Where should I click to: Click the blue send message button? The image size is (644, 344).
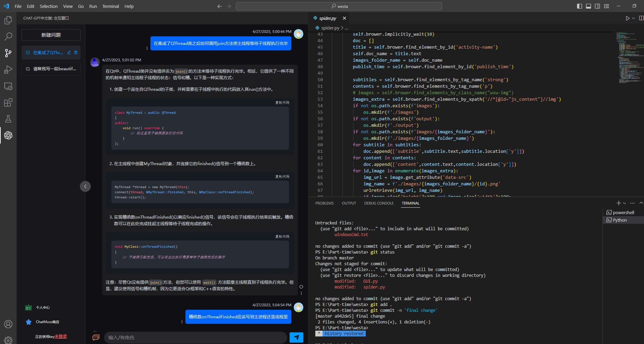(296, 337)
